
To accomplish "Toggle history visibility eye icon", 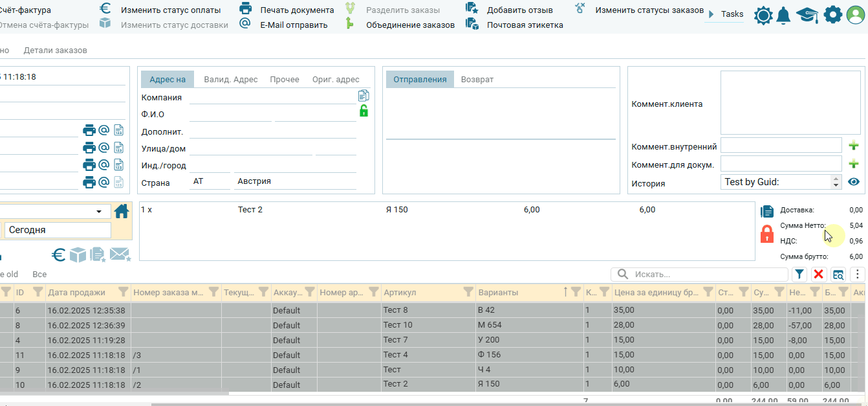I will 854,183.
